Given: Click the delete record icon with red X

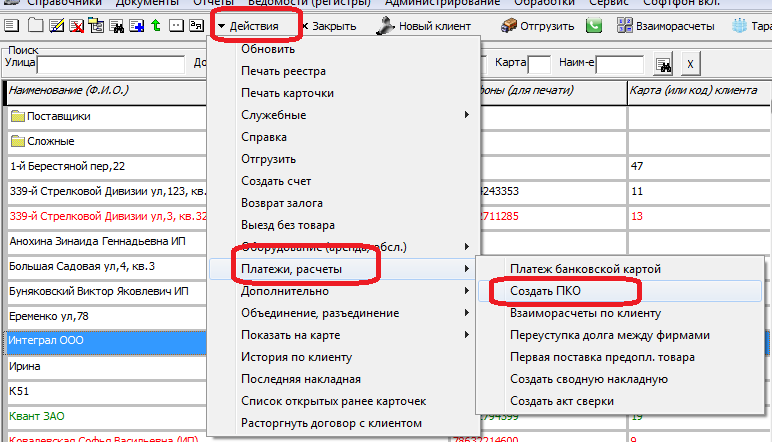Looking at the screenshot, I should click(77, 25).
